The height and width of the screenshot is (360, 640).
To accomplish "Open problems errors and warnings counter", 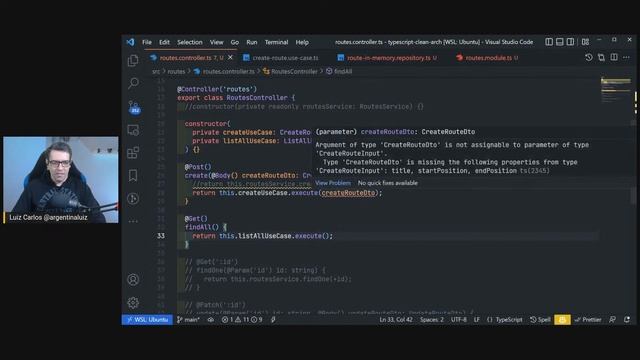I will click(242, 320).
